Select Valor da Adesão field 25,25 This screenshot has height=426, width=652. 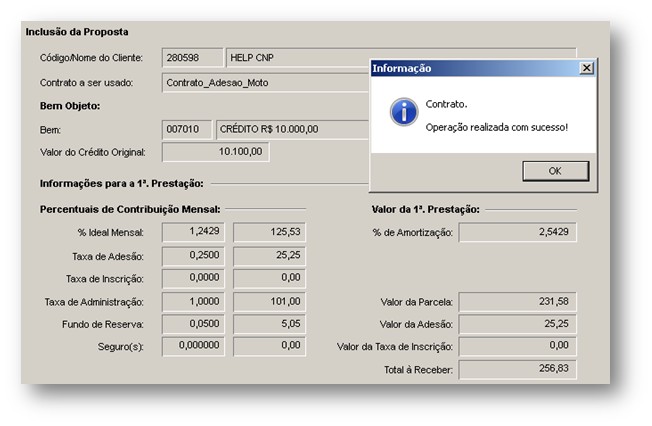[518, 324]
